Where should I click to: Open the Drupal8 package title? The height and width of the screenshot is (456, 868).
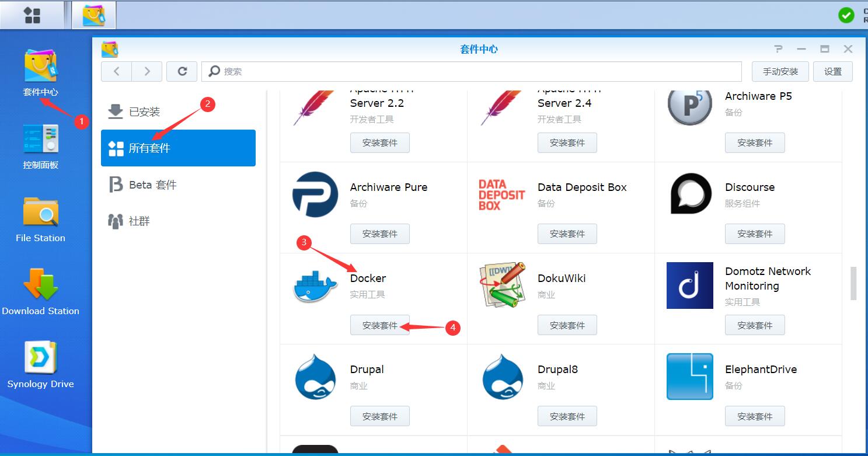tap(557, 370)
